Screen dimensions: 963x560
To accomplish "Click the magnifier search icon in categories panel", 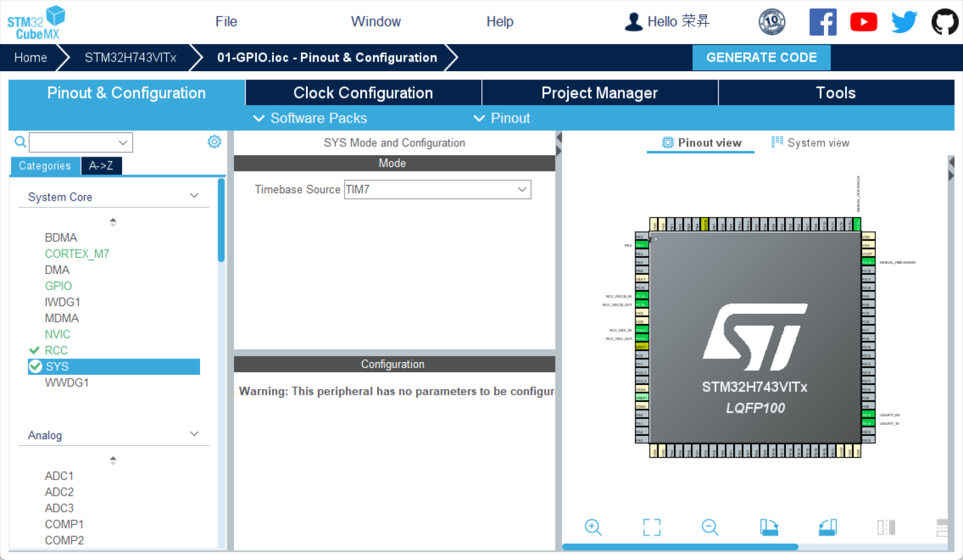I will click(x=20, y=142).
